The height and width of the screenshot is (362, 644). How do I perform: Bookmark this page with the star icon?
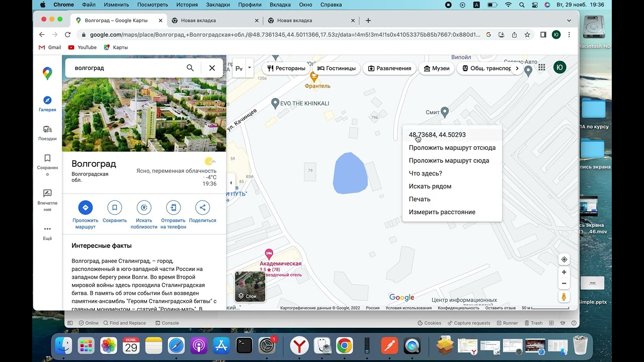click(527, 35)
